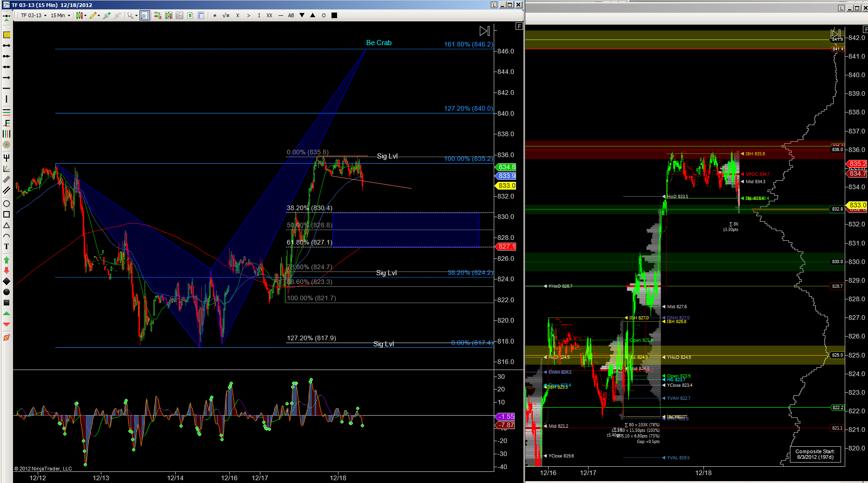The height and width of the screenshot is (483, 868).
Task: Select the green arrow up marker
Action: [x=7, y=260]
